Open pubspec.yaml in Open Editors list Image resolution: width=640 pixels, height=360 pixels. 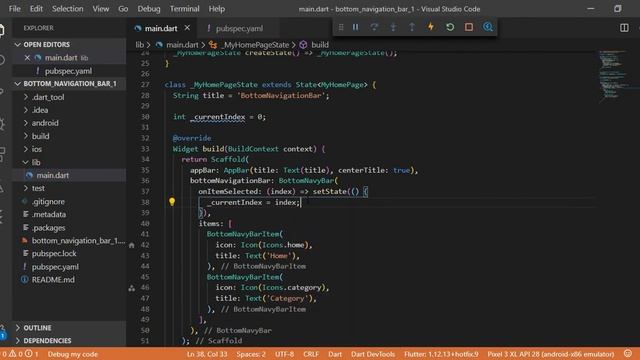click(69, 71)
